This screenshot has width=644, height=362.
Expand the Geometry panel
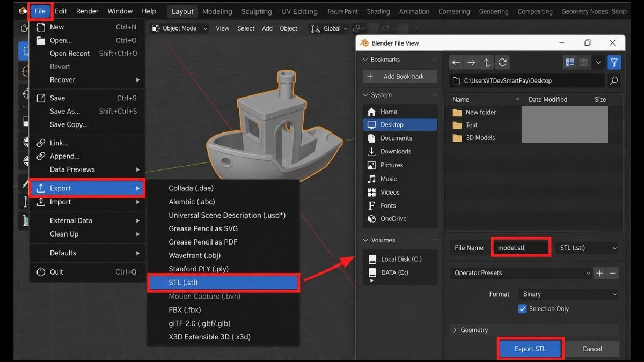534,330
